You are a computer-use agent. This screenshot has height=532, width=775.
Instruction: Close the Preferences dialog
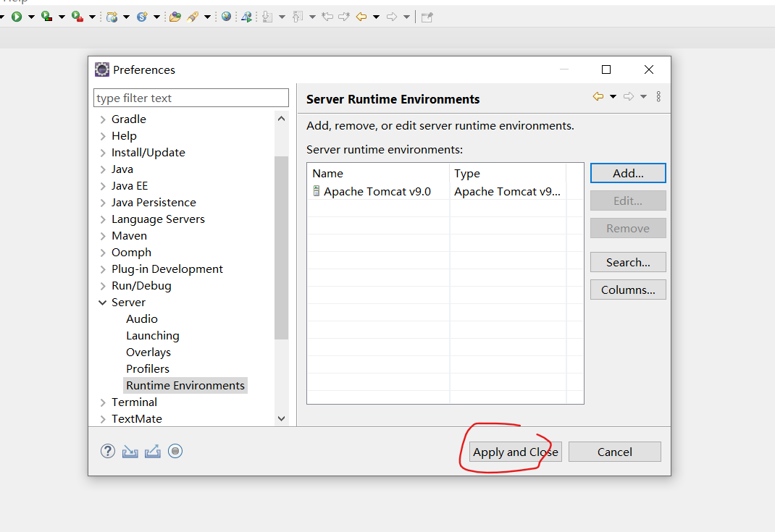click(x=649, y=69)
